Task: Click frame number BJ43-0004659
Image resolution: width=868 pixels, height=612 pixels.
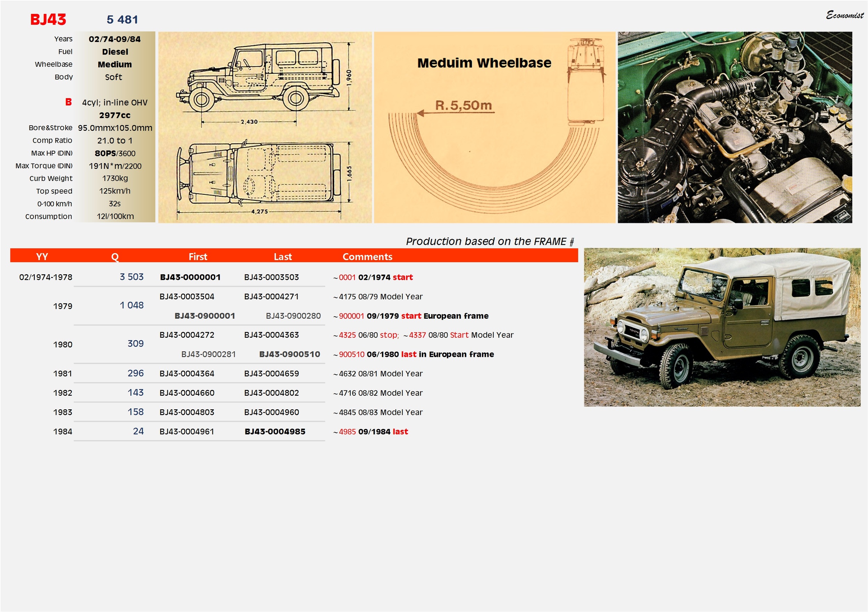Action: click(272, 374)
